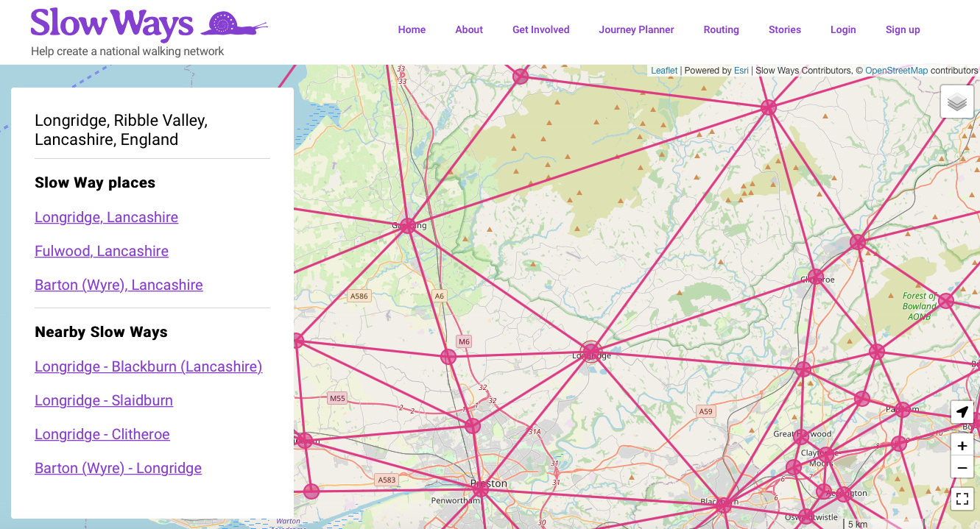Select the Clitheroe node marker on map

[x=815, y=278]
